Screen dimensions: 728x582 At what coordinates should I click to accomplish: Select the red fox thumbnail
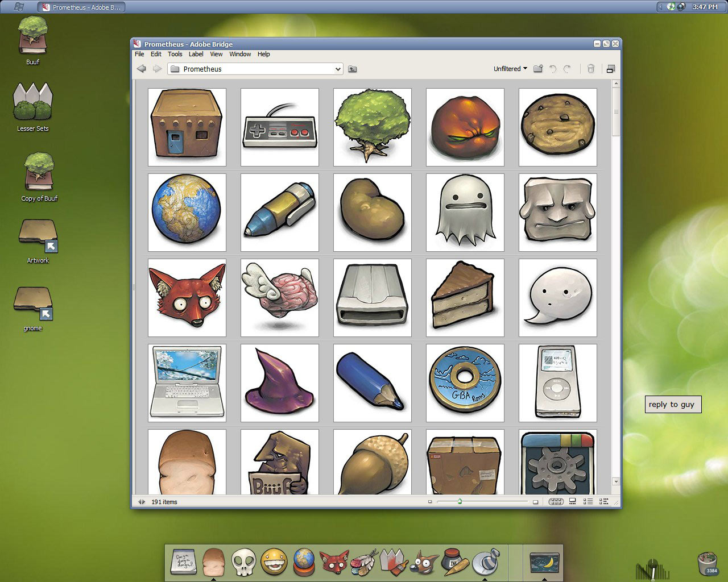187,298
